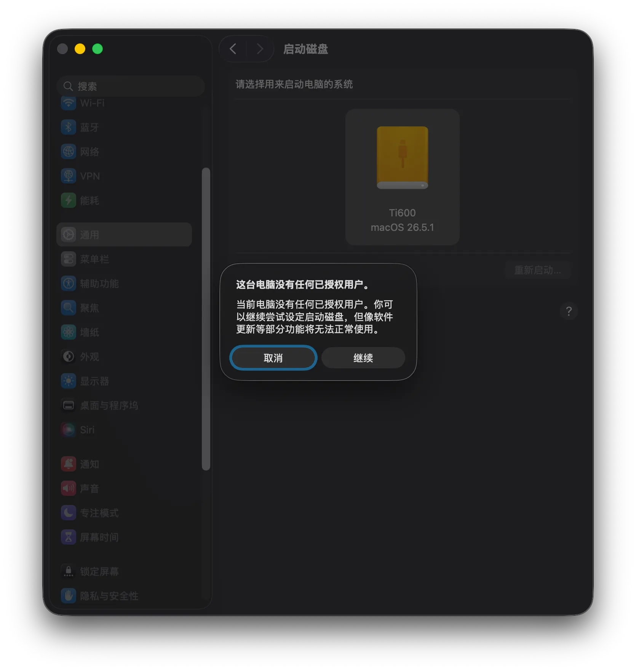
Task: Select the 蓝牙 sidebar label
Action: (x=89, y=127)
